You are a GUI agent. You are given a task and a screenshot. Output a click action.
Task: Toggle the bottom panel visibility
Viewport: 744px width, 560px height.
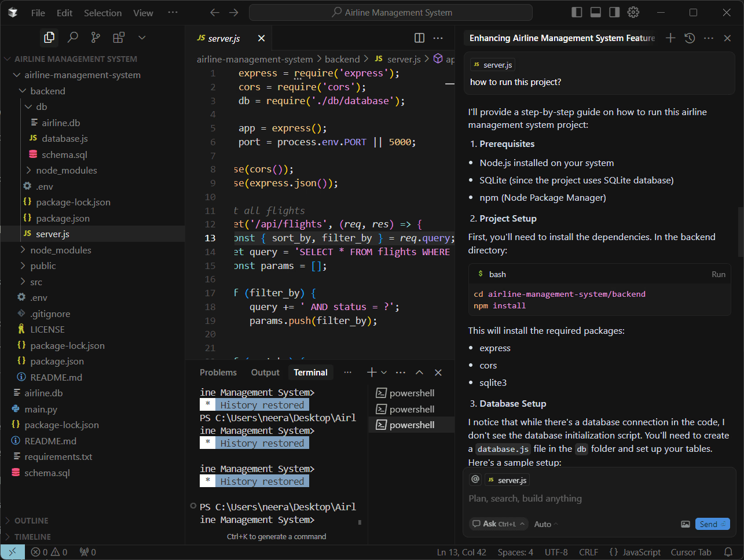(x=595, y=12)
